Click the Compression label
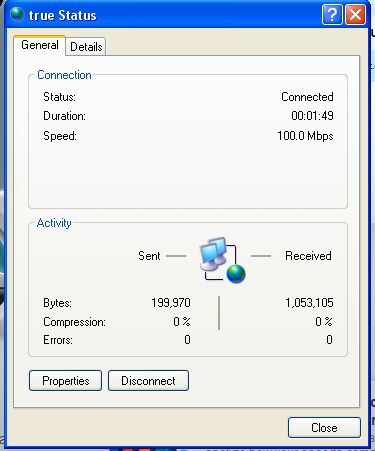Screen dimensions: 375x451 [x=74, y=322]
